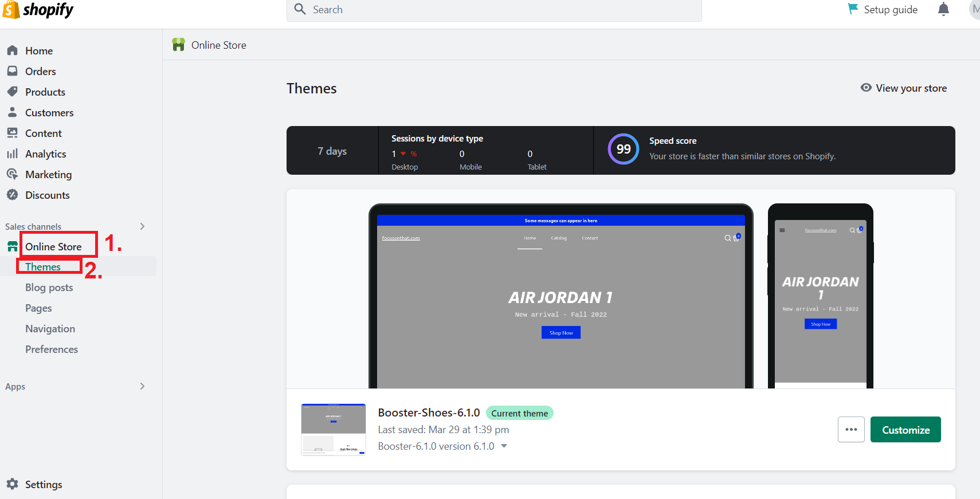
Task: Open the 7 days date range selector
Action: pyautogui.click(x=332, y=151)
